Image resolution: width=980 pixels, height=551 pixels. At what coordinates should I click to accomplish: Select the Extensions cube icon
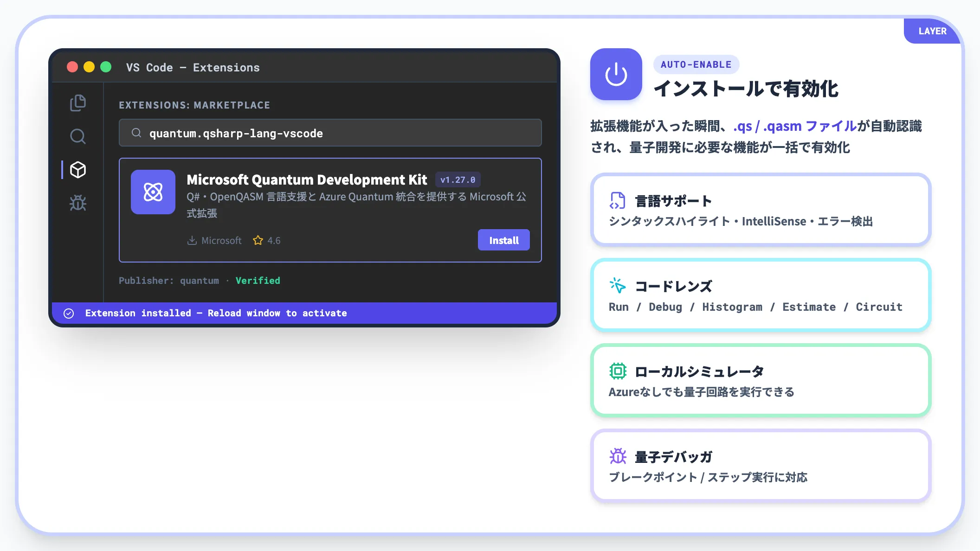(78, 170)
